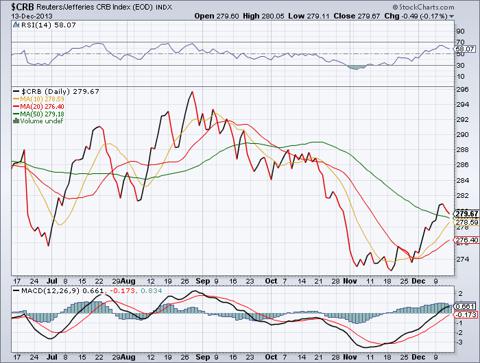The width and height of the screenshot is (480, 363).
Task: Click the boxed 58.07 RSI axis tag
Action: click(x=465, y=49)
